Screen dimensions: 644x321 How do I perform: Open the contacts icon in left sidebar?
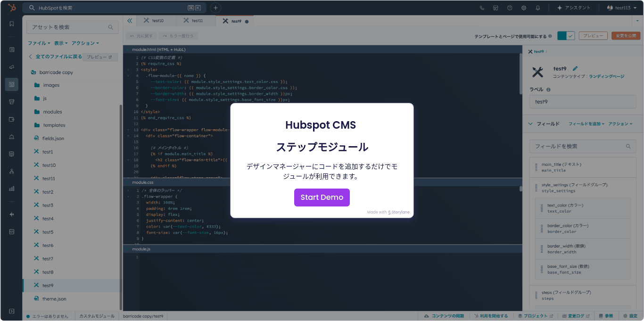(x=11, y=49)
